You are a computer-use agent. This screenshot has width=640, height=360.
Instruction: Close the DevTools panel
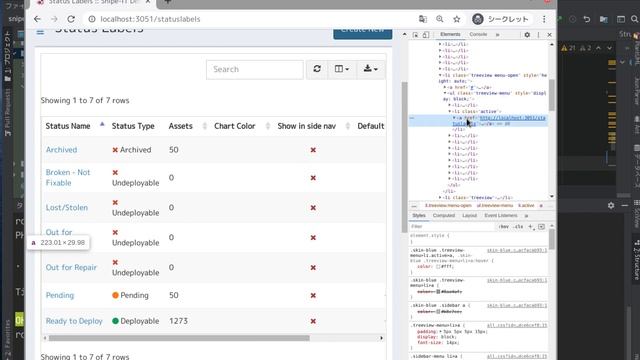tap(549, 35)
